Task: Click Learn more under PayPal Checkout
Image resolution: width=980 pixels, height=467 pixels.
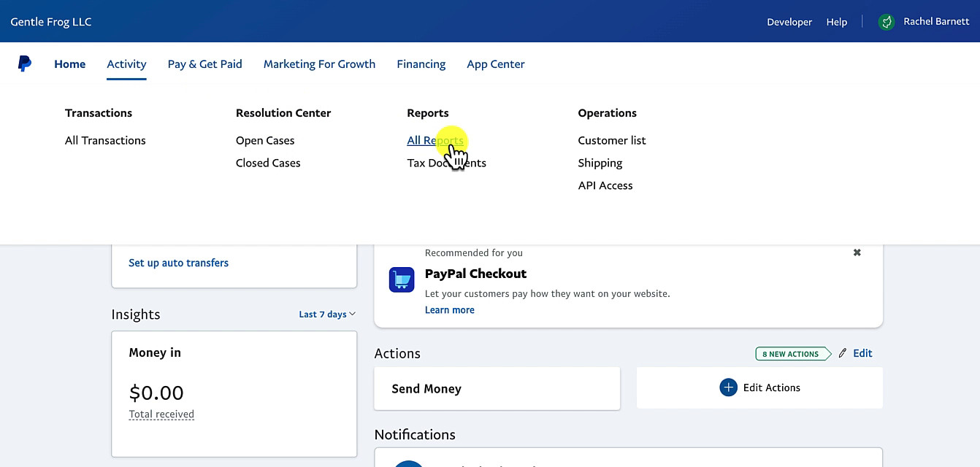Action: coord(450,310)
